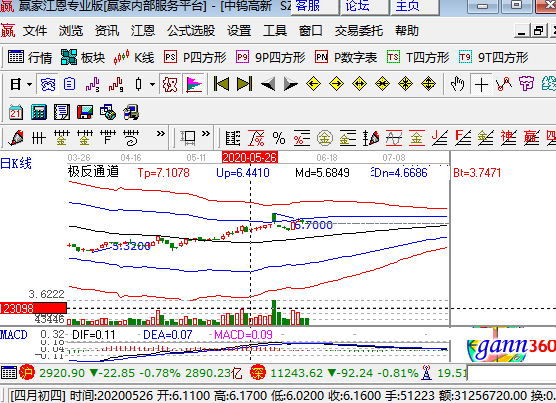Click the red J angle-lines icon
This screenshot has height=403, width=556.
[x=440, y=138]
